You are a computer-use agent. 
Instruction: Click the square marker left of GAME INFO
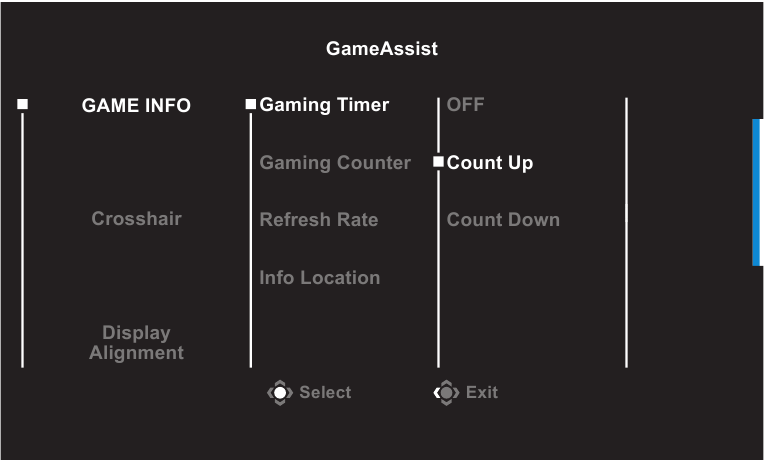pos(23,104)
